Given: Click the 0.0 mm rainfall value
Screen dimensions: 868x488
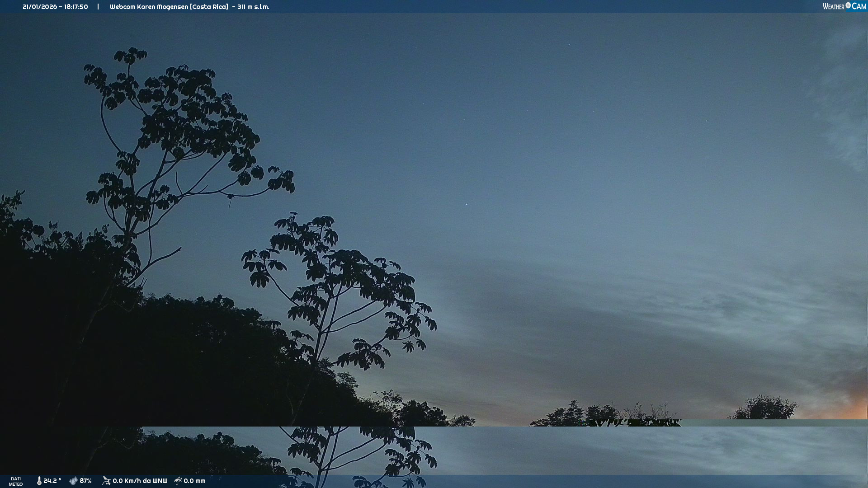Looking at the screenshot, I should click(194, 481).
